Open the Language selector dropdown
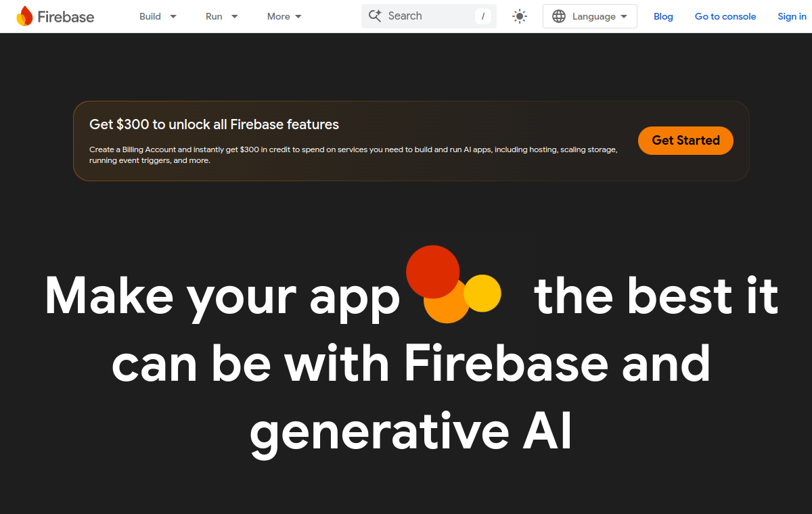 [x=590, y=16]
